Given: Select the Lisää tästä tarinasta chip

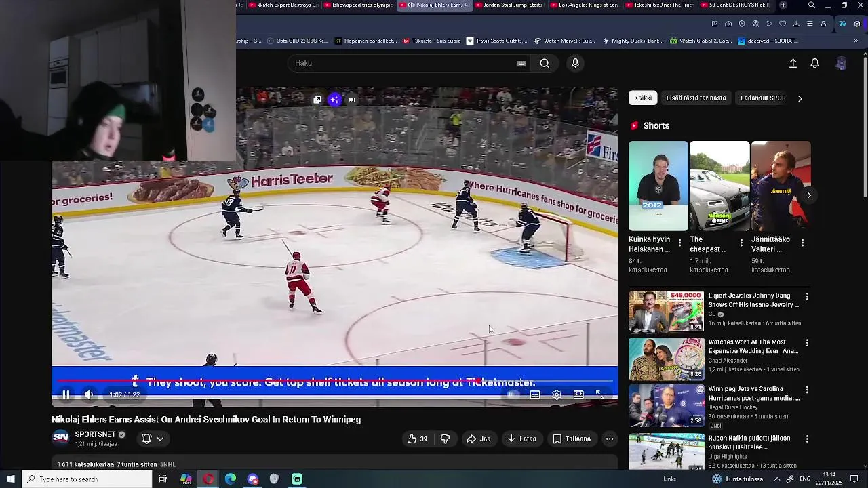Looking at the screenshot, I should click(x=696, y=98).
